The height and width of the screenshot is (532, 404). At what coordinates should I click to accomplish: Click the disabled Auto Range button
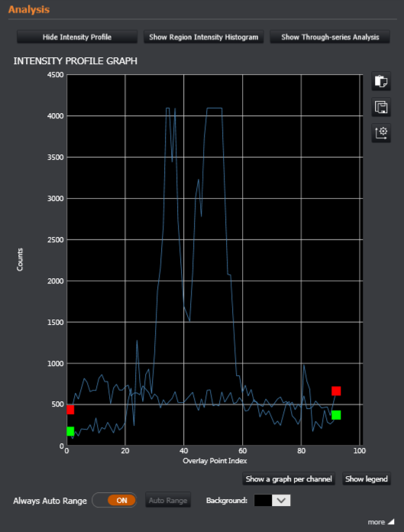[x=168, y=500]
